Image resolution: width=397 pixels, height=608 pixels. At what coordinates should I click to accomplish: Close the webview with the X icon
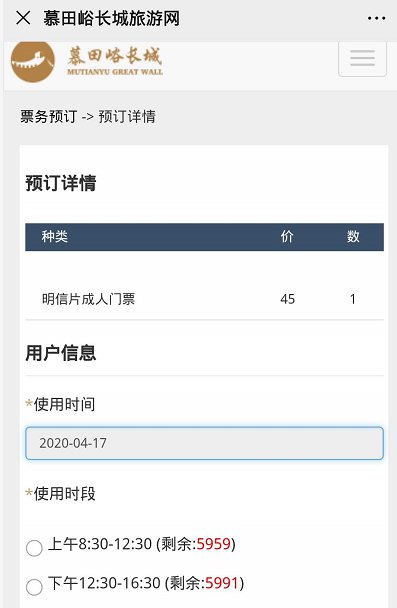(23, 18)
